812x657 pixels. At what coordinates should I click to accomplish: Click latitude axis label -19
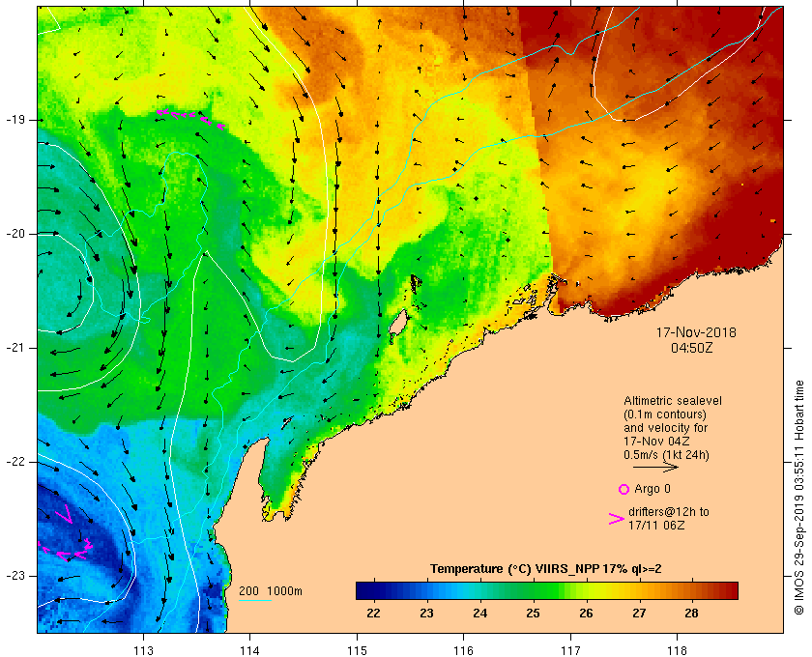pyautogui.click(x=15, y=120)
